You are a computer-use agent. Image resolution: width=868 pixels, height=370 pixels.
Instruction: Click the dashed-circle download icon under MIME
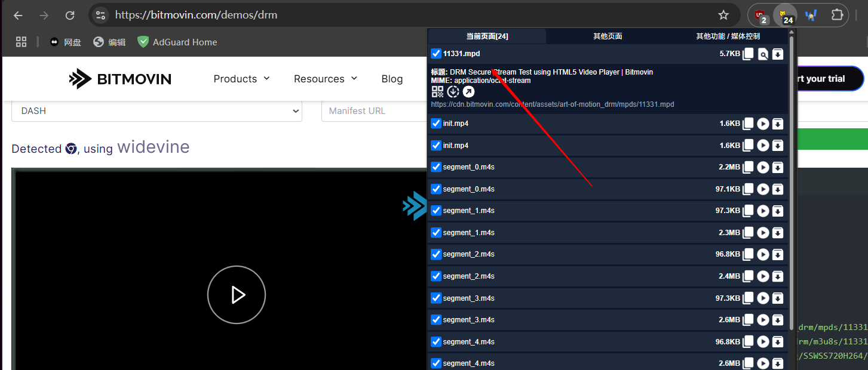[453, 91]
